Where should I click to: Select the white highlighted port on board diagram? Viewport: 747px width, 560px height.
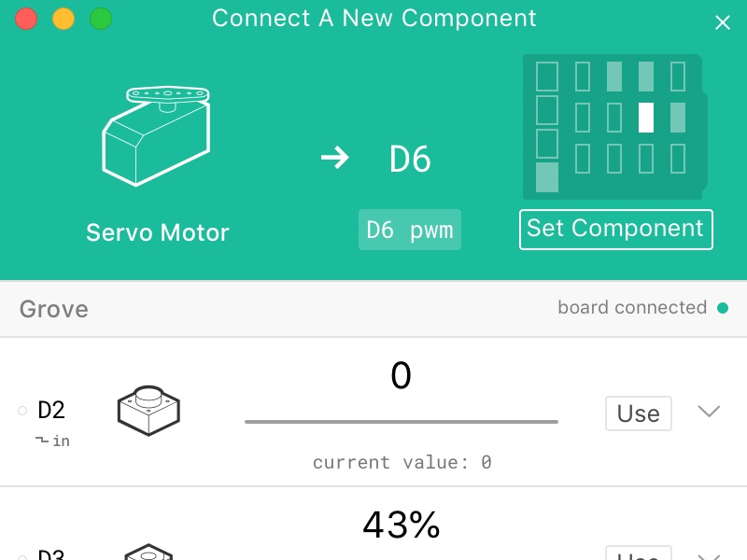[x=645, y=118]
